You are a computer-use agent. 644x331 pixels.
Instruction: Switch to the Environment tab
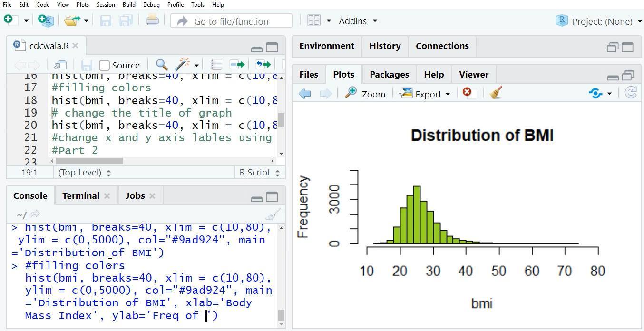point(327,46)
